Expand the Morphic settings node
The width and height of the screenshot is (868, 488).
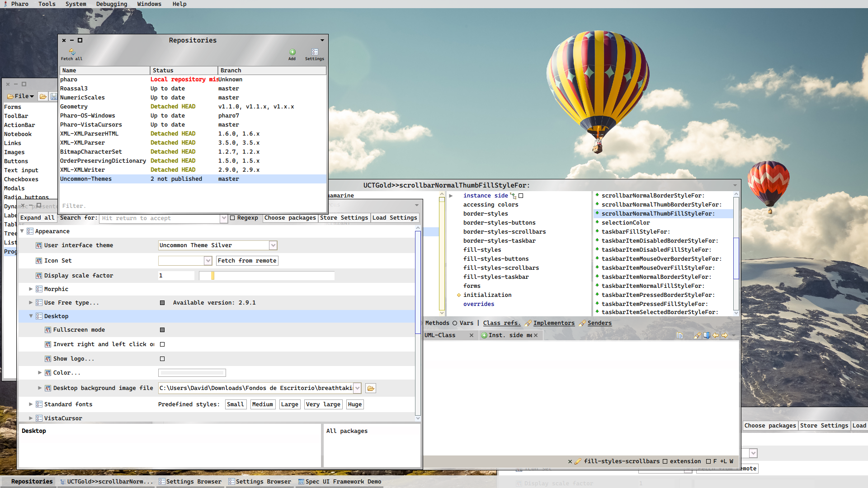[x=31, y=289]
